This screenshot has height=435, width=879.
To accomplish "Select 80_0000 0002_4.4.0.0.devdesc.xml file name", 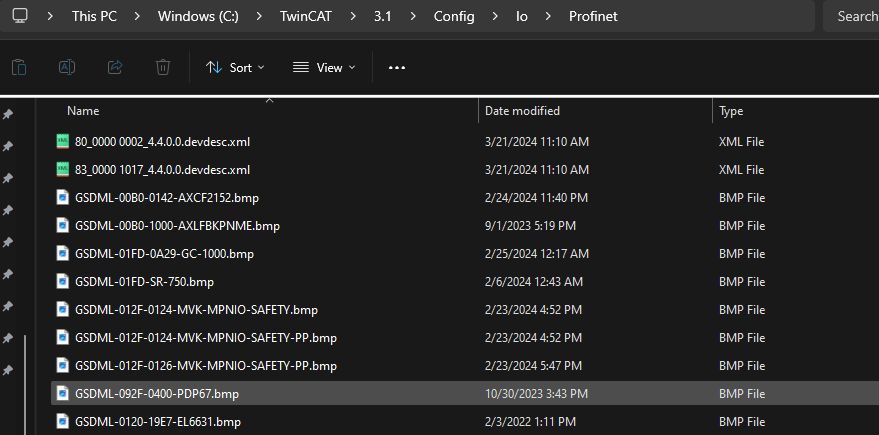I will (163, 142).
